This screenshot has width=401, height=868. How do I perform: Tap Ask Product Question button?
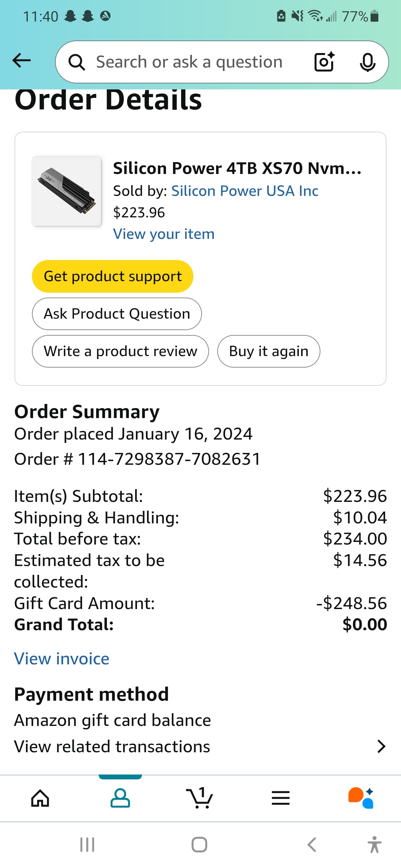point(117,314)
